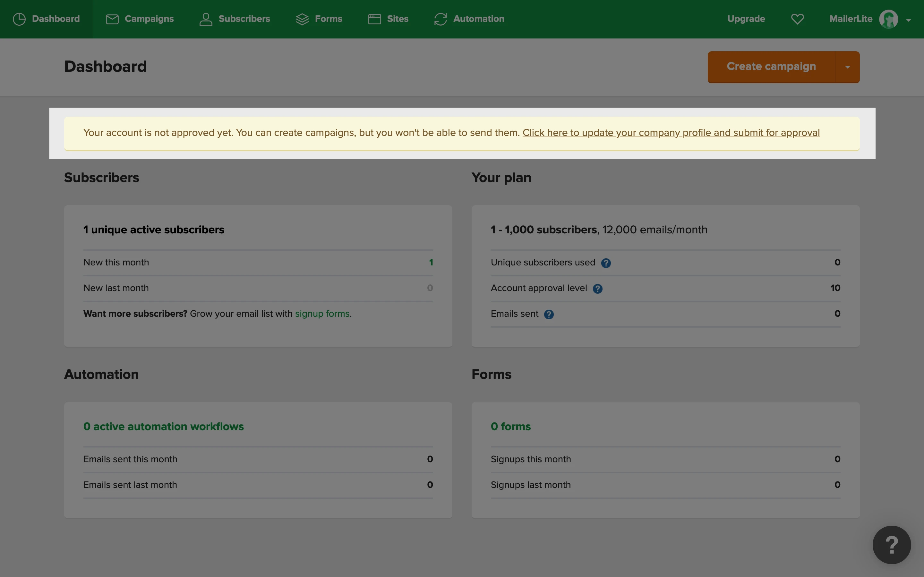924x577 pixels.
Task: Open the Subscribers menu item
Action: 244,19
